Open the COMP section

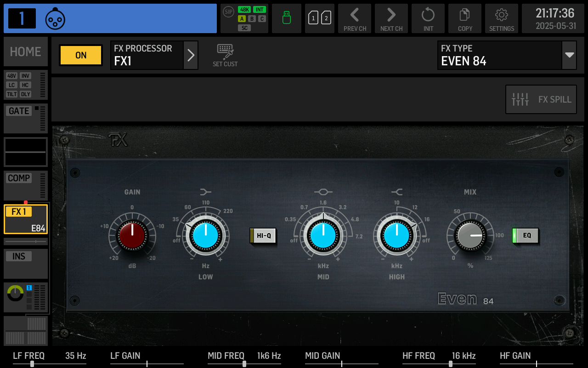[x=26, y=185]
